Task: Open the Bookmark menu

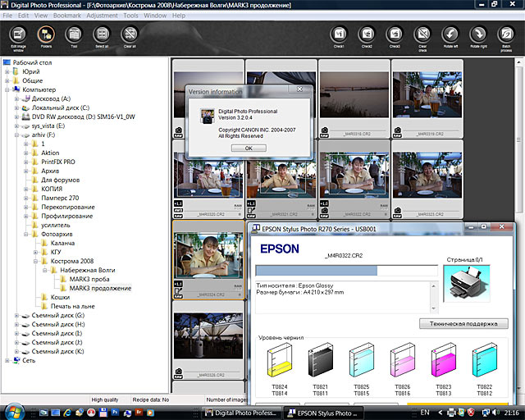Action: click(67, 16)
